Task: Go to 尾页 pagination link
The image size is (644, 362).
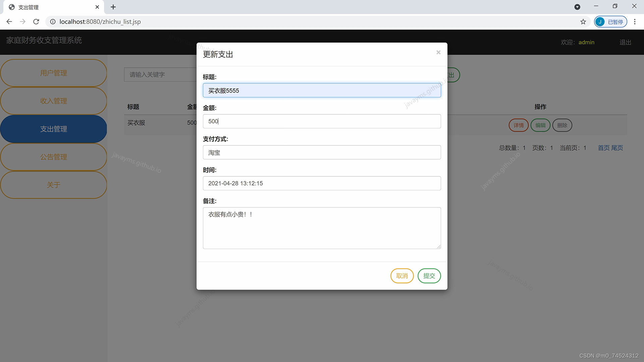Action: coord(617,148)
